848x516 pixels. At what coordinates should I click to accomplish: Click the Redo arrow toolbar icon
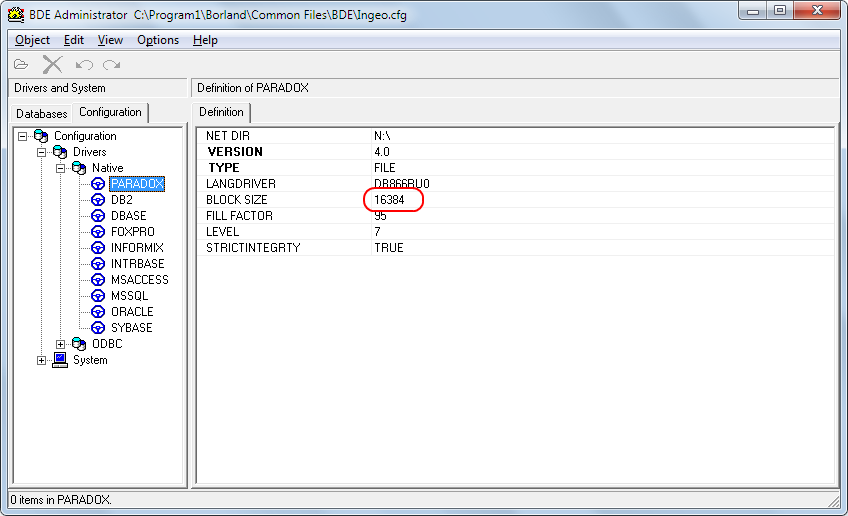tap(112, 65)
